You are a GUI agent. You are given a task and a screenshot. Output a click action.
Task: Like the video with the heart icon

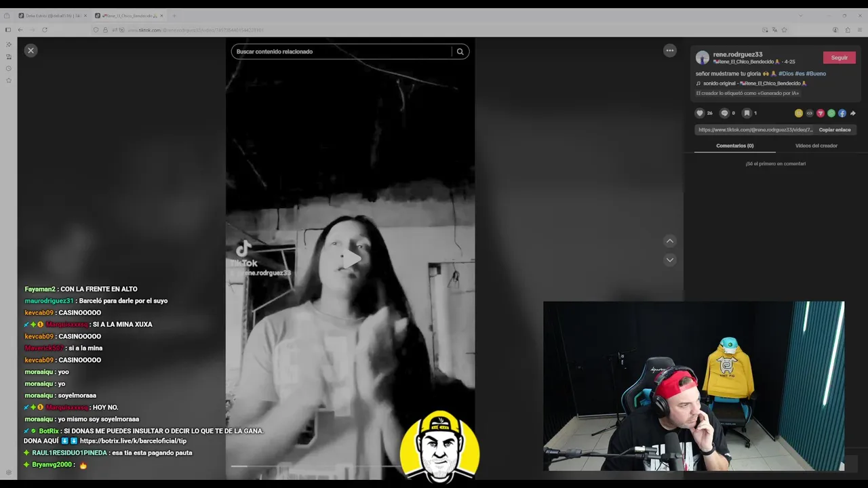coord(700,113)
